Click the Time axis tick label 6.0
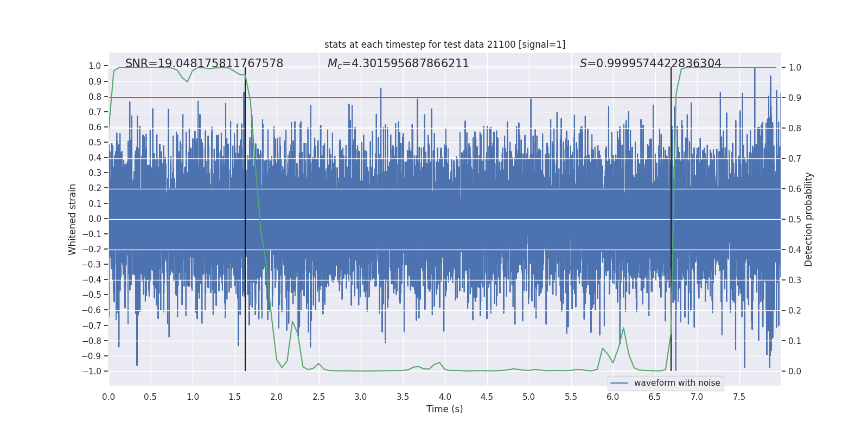 pyautogui.click(x=613, y=397)
